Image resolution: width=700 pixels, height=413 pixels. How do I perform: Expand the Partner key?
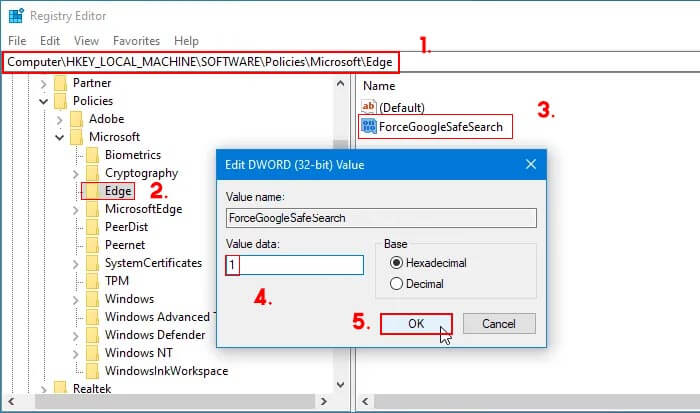click(x=43, y=83)
